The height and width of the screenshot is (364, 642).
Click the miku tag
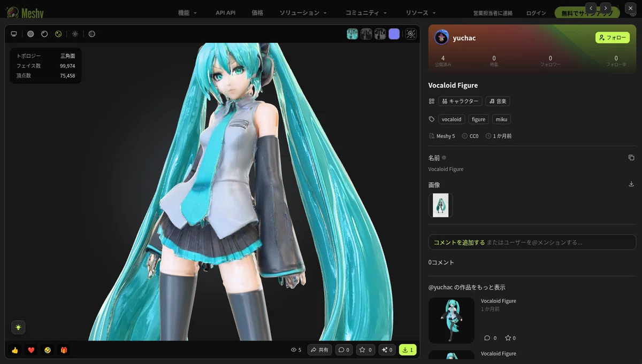[501, 119]
